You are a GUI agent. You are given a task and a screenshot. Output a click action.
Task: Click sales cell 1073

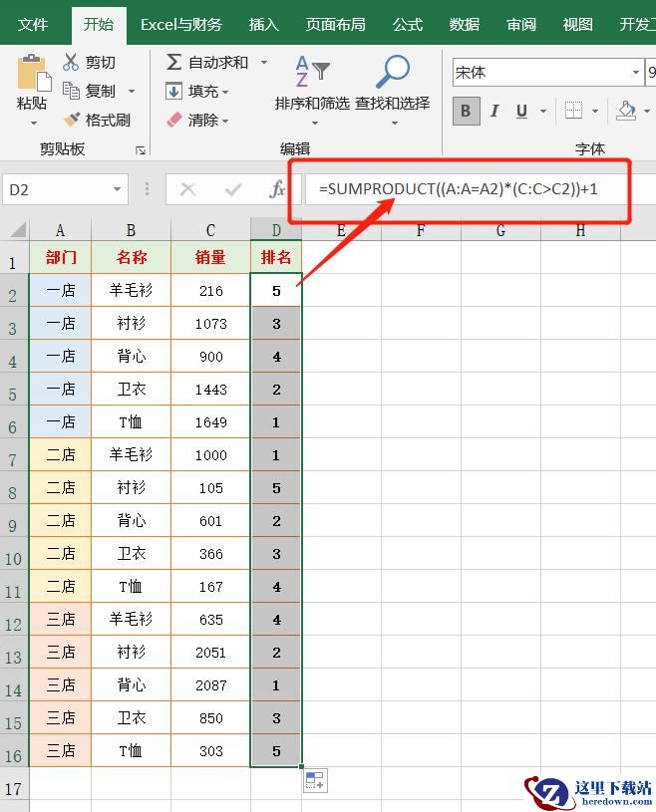[x=210, y=324]
